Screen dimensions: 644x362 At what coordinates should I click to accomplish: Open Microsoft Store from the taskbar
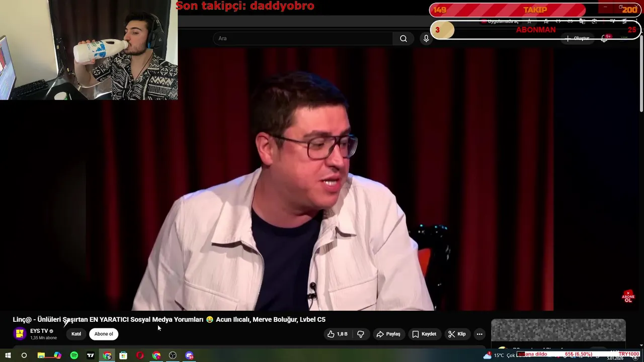click(x=123, y=355)
